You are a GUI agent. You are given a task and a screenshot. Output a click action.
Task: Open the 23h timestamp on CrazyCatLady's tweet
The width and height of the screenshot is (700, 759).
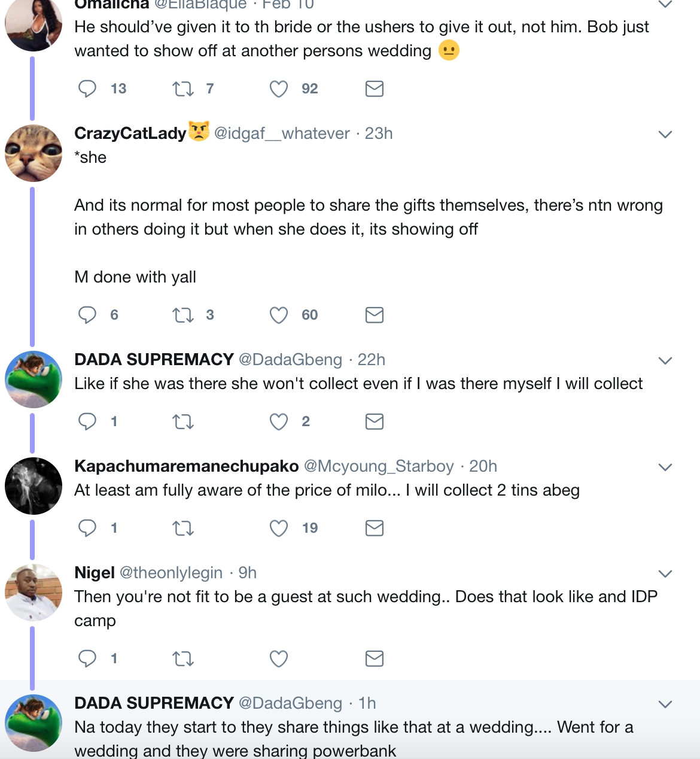(x=379, y=133)
